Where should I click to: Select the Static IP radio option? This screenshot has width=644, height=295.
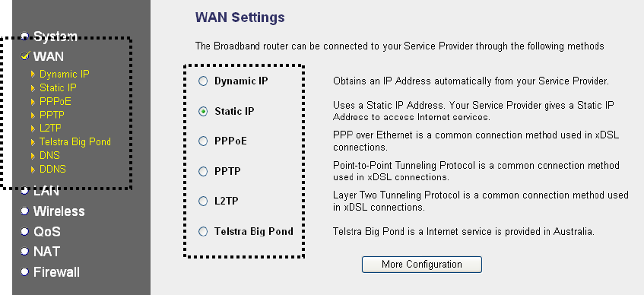click(203, 111)
